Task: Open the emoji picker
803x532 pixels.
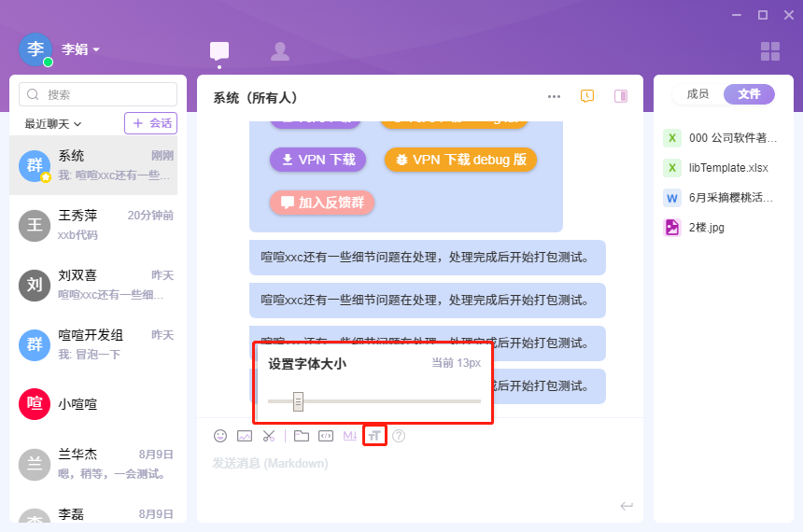Action: point(220,435)
